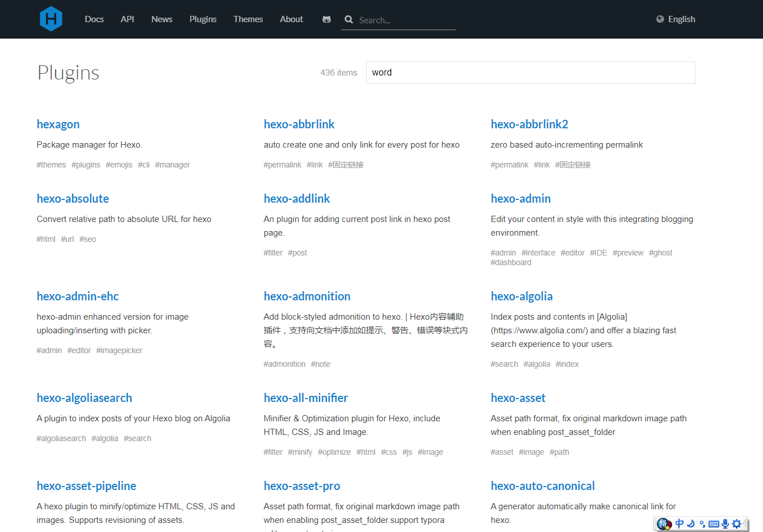Select the #imagepicker tag

tap(119, 350)
